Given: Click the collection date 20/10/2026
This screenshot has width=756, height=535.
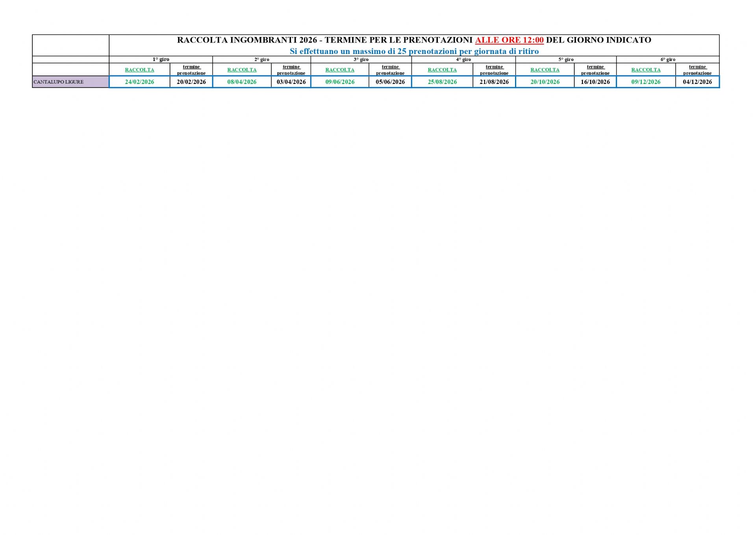Looking at the screenshot, I should click(545, 82).
